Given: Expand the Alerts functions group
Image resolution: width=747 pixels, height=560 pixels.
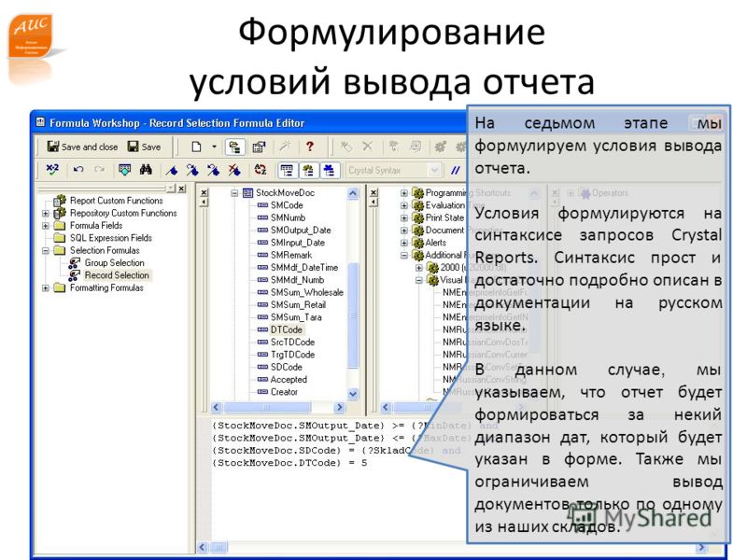Looking at the screenshot, I should coord(404,243).
